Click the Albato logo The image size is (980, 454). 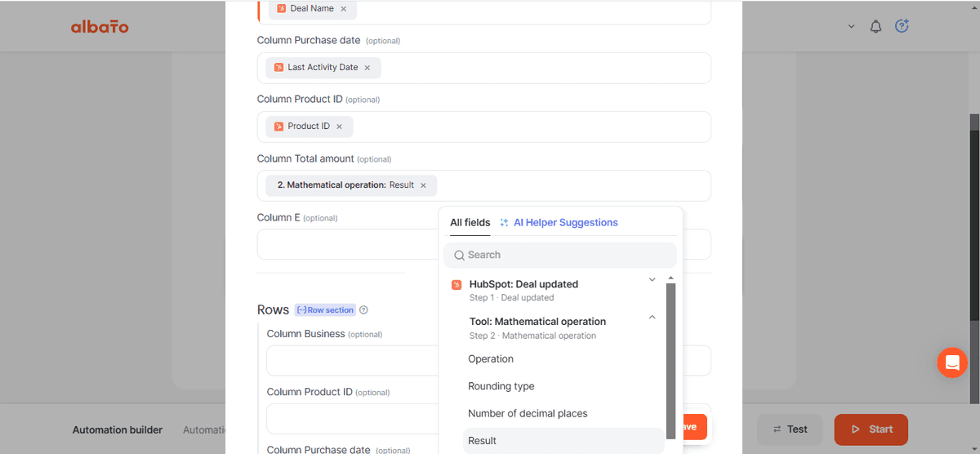point(100,27)
